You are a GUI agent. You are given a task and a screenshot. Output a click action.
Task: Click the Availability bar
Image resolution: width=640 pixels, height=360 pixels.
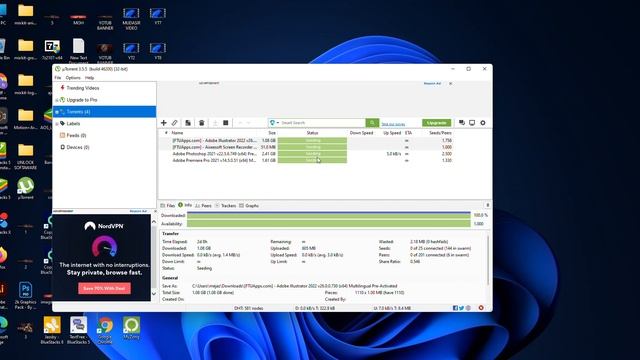point(329,224)
